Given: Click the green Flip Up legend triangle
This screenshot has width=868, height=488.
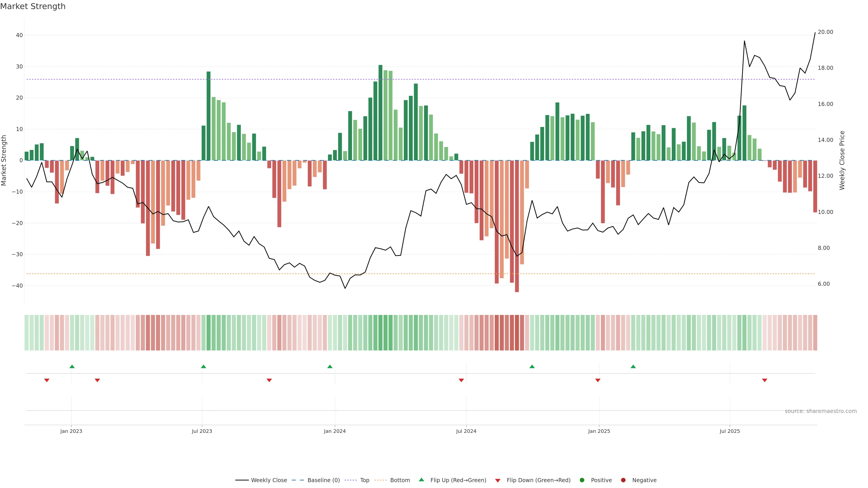Looking at the screenshot, I should click(x=421, y=480).
